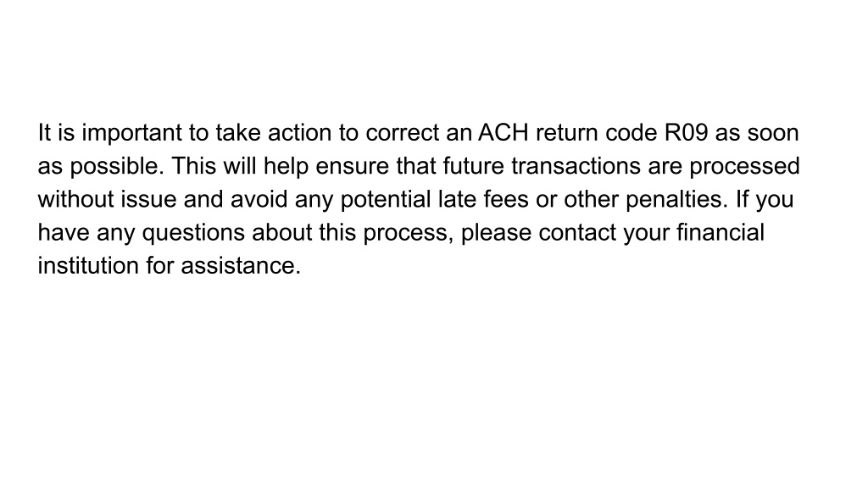Click the word 'processed' ending the second line
868x488 pixels.
[744, 167]
